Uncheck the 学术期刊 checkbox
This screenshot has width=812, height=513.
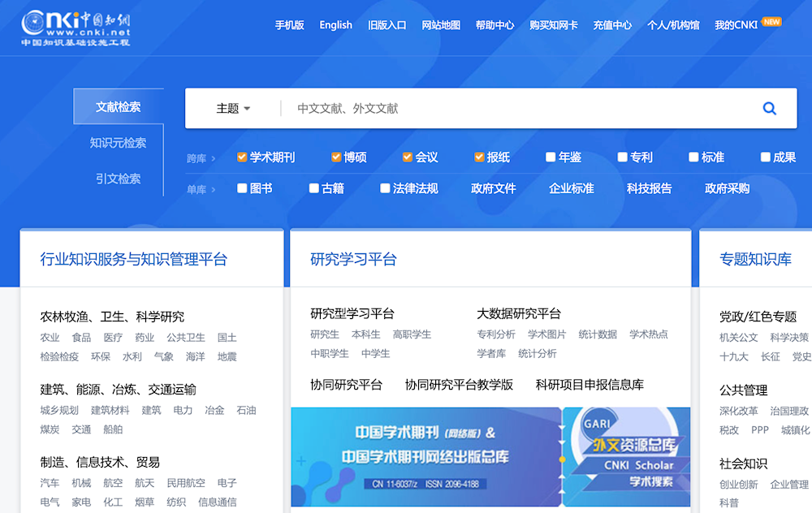242,157
